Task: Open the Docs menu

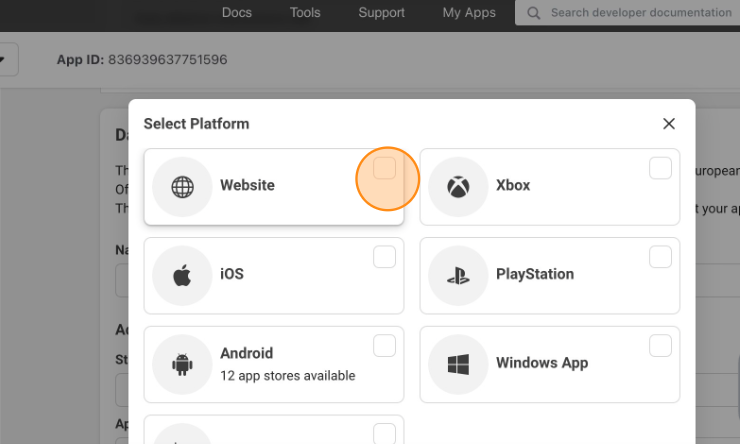Action: click(x=236, y=13)
